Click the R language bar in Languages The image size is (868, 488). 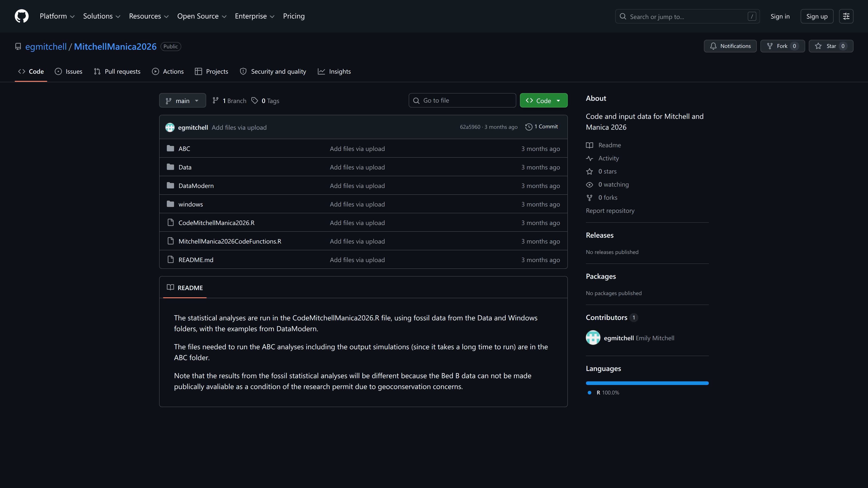(647, 383)
